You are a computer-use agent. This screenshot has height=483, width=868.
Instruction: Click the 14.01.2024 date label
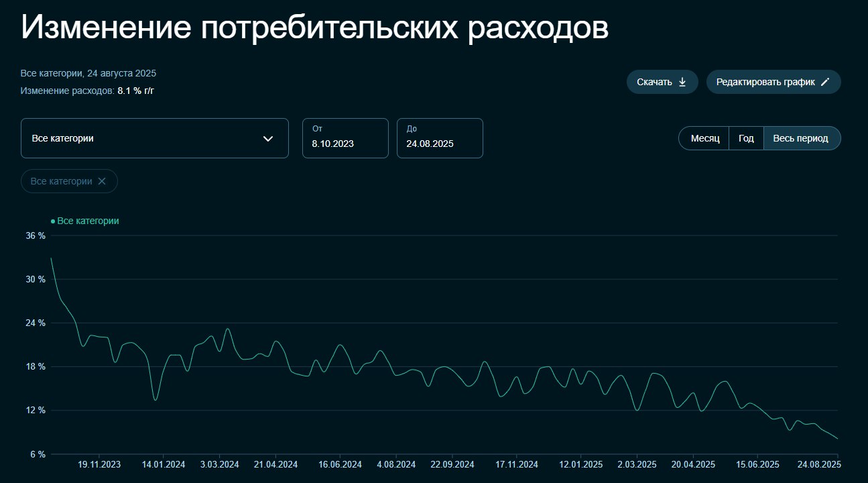(164, 464)
